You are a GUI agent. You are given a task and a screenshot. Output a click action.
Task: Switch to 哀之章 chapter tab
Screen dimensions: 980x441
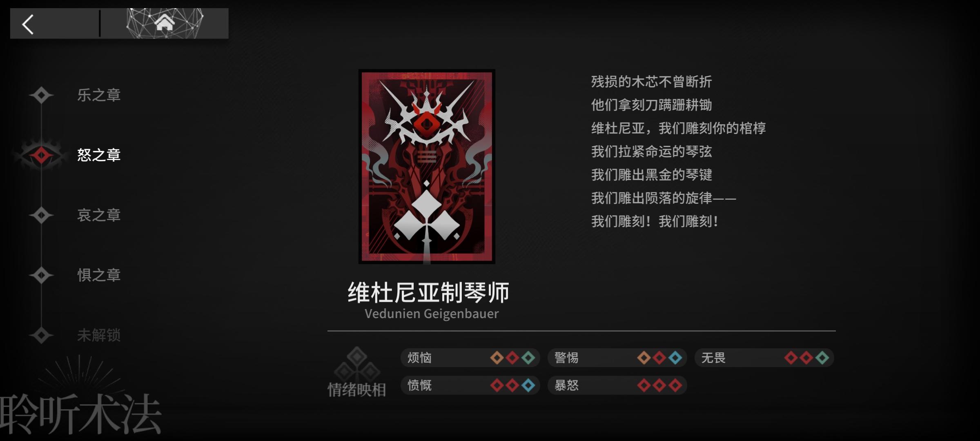coord(99,215)
